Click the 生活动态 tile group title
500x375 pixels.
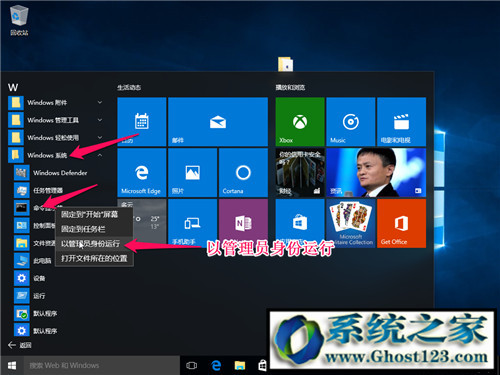[x=129, y=88]
